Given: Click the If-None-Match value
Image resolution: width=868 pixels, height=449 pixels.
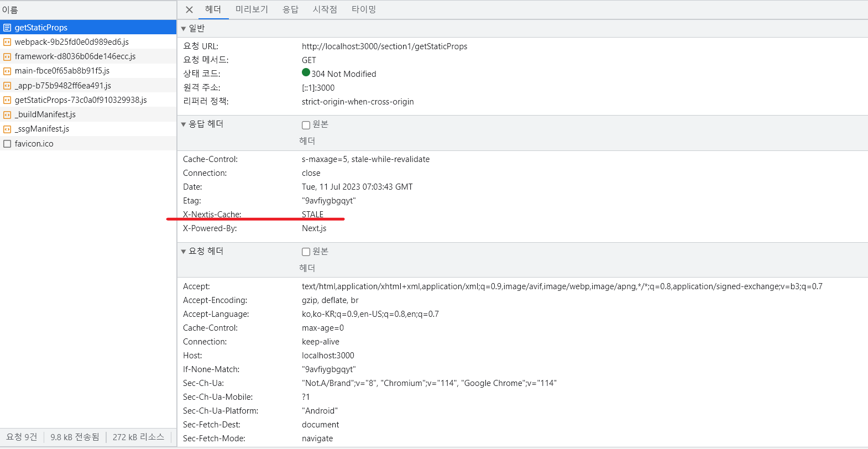Looking at the screenshot, I should pyautogui.click(x=328, y=369).
